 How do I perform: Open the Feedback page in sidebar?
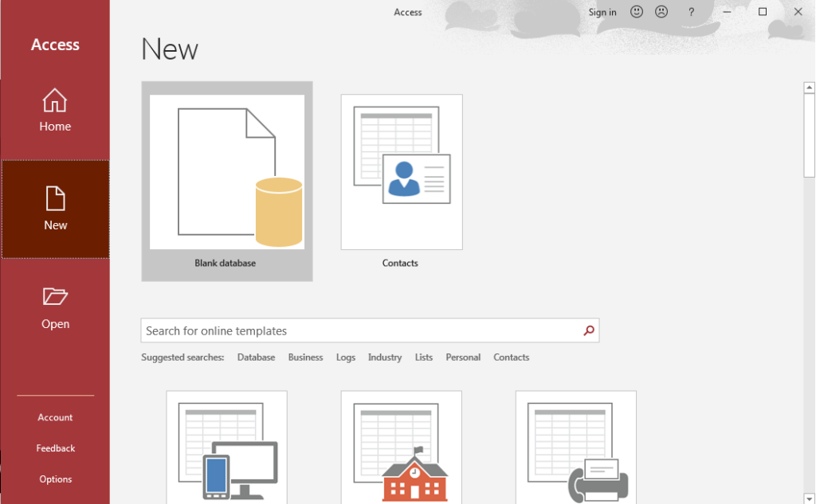pyautogui.click(x=55, y=448)
